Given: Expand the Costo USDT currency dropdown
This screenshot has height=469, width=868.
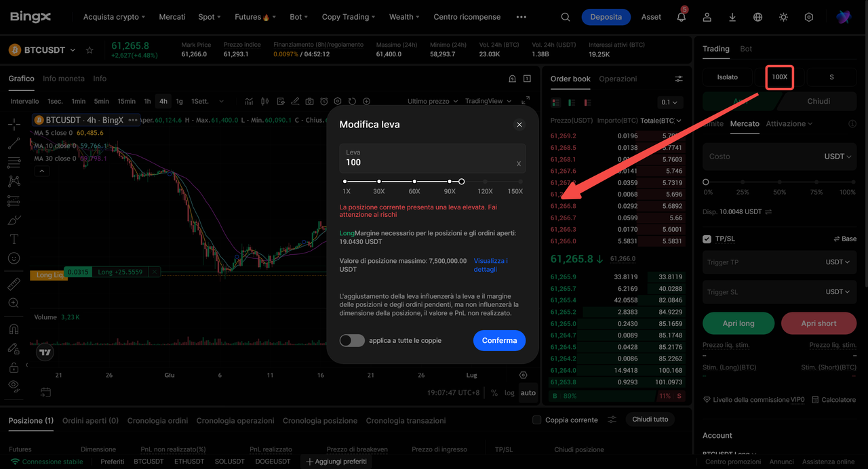Looking at the screenshot, I should click(838, 157).
